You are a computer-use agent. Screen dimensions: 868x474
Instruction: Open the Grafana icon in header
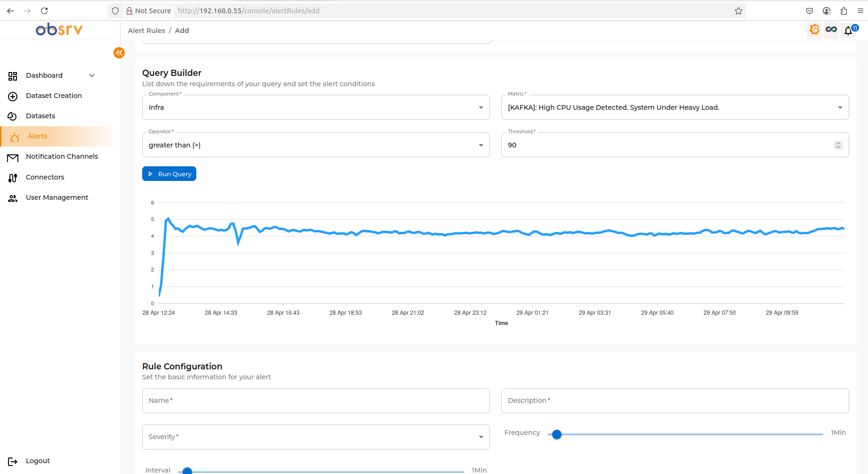pos(814,30)
